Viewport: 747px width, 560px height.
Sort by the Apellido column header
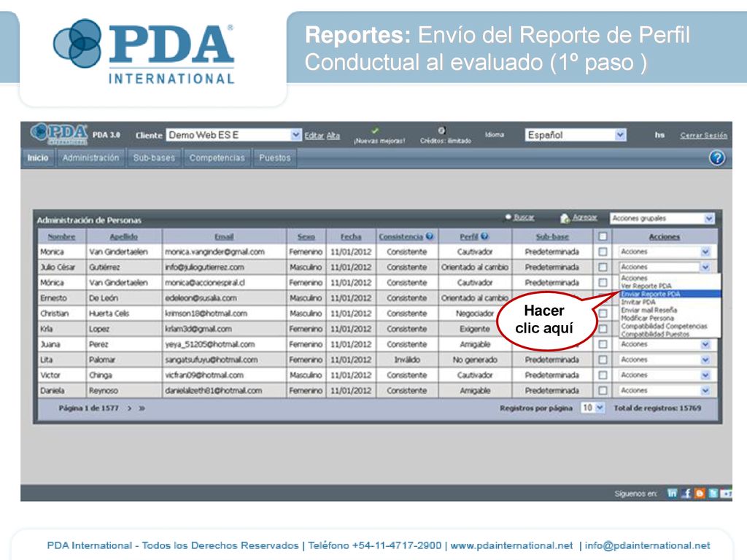click(123, 237)
